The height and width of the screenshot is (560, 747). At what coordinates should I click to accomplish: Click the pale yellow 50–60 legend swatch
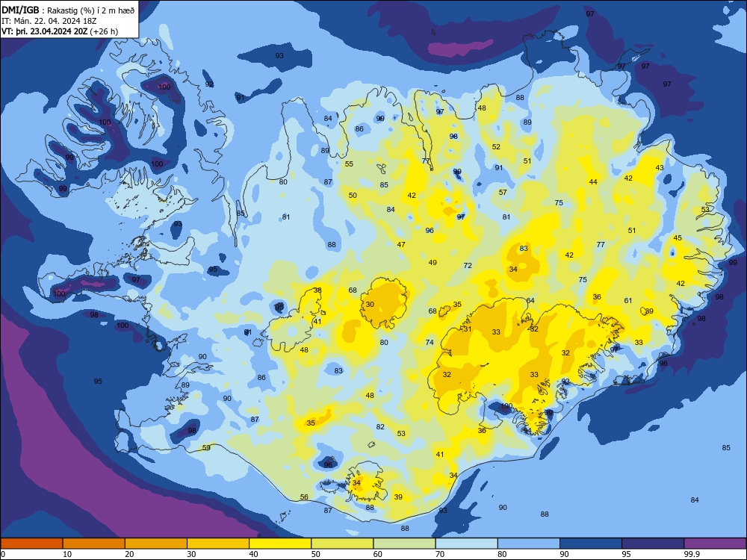343,544
